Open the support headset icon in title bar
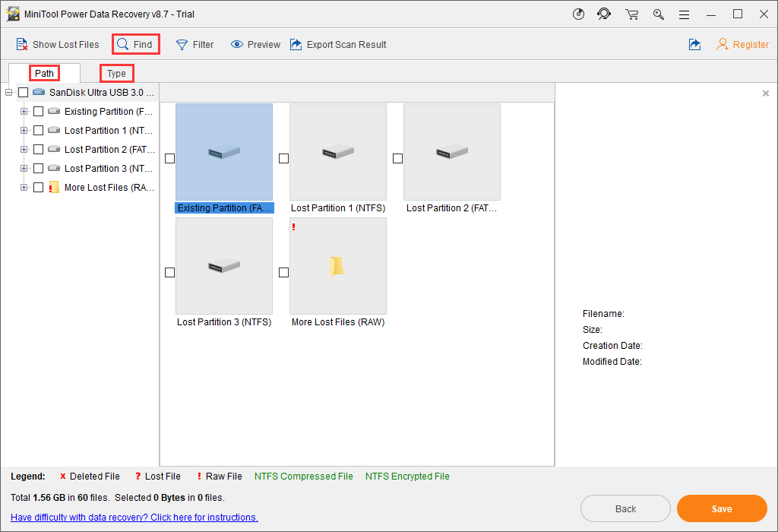The height and width of the screenshot is (532, 778). coord(604,14)
